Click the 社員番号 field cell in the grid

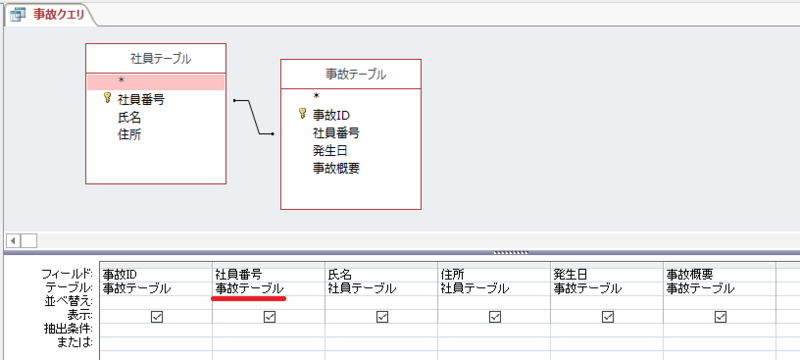(x=269, y=275)
